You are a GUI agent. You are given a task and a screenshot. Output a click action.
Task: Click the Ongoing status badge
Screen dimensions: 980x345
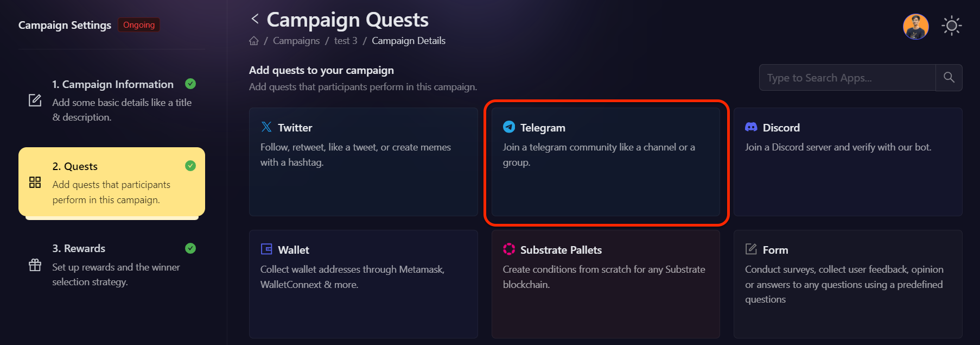tap(139, 25)
